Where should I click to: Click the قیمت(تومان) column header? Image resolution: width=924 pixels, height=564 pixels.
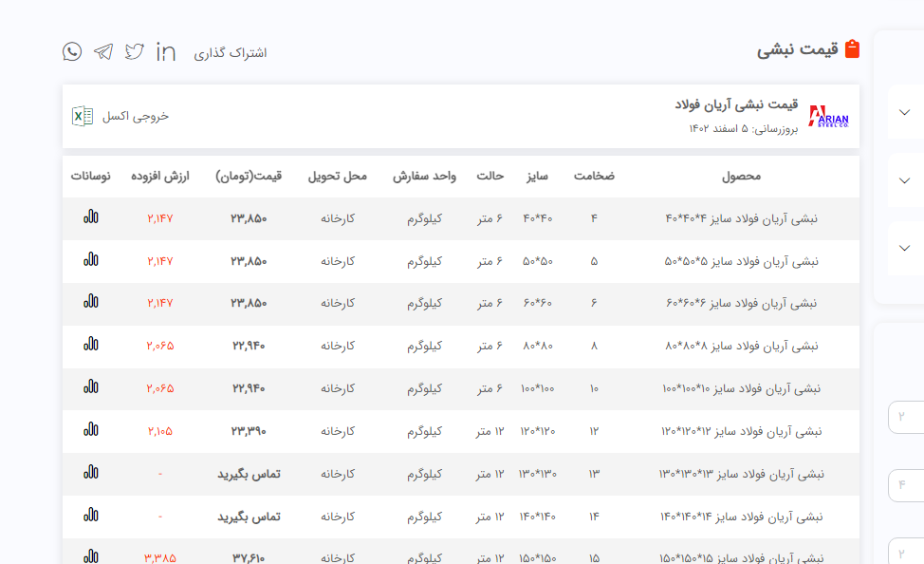[x=249, y=177]
